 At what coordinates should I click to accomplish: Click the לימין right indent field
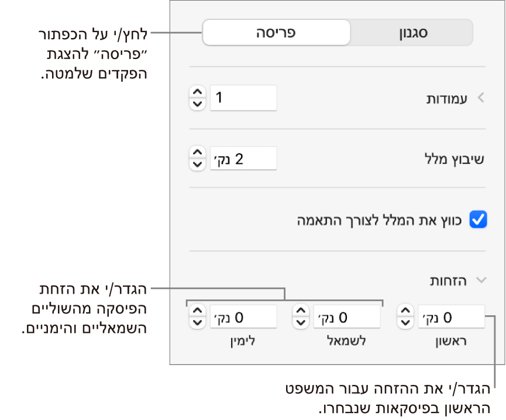click(x=243, y=317)
